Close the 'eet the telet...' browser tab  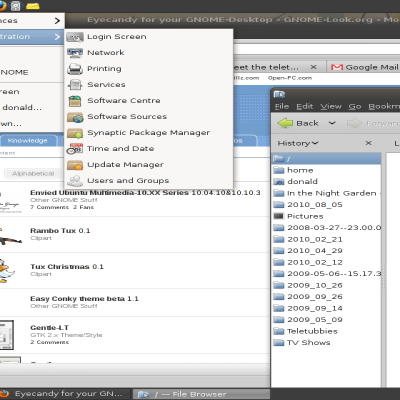[313, 67]
